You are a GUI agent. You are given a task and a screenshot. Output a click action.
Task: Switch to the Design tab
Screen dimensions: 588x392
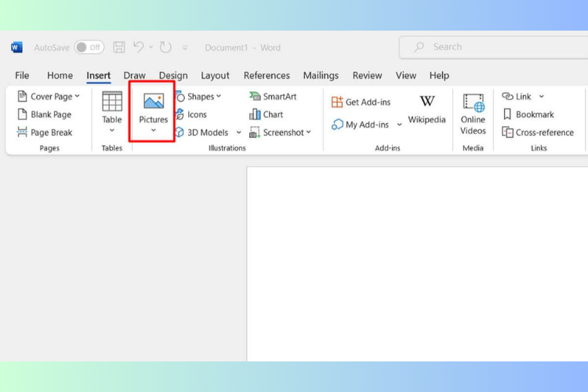(173, 75)
